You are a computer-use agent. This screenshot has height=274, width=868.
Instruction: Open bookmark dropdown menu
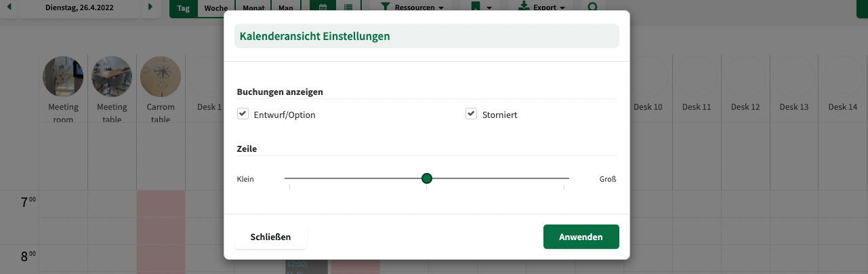[480, 8]
